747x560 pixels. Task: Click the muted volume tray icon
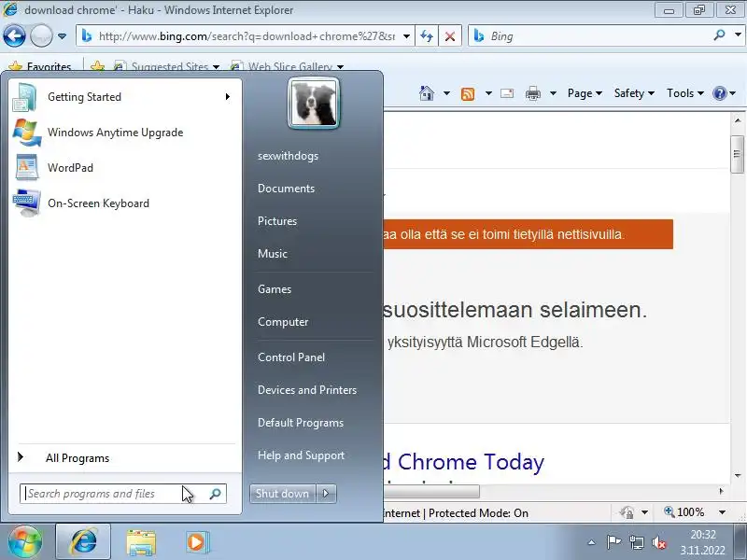(659, 542)
